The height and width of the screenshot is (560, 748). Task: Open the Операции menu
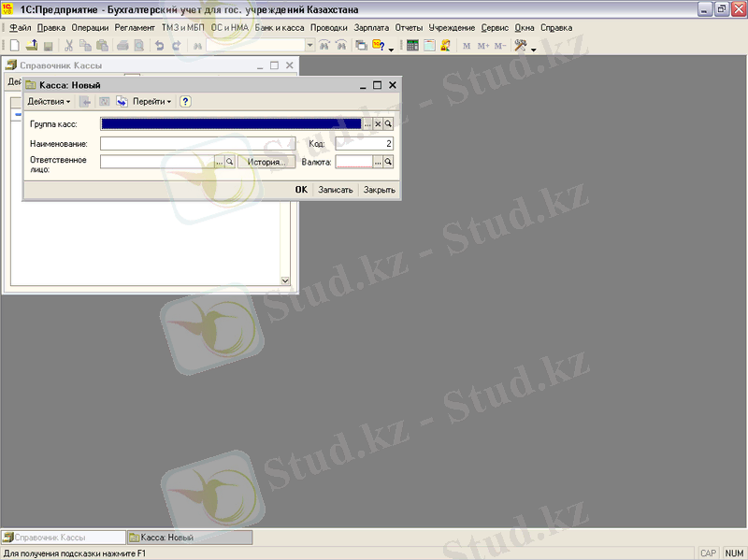[90, 28]
